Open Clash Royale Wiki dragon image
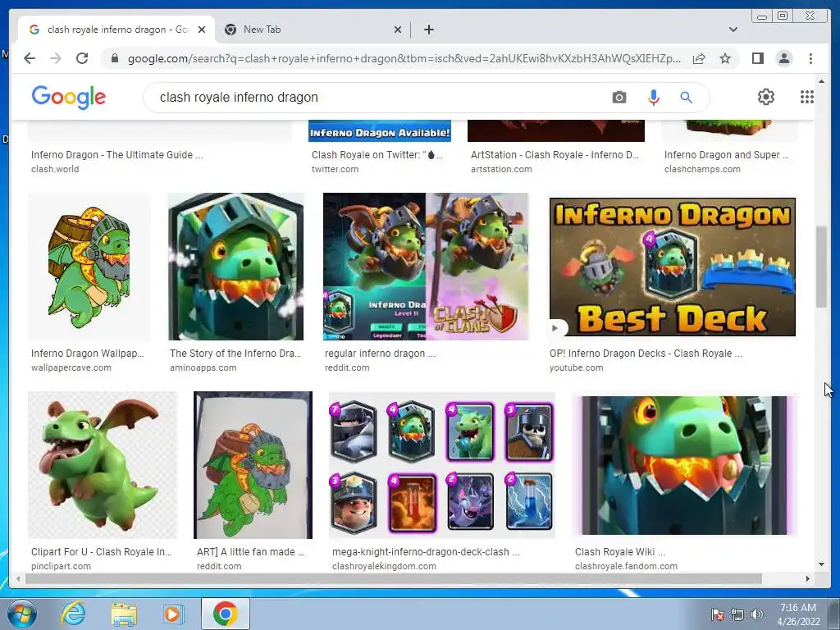The width and height of the screenshot is (840, 630). pyautogui.click(x=685, y=465)
